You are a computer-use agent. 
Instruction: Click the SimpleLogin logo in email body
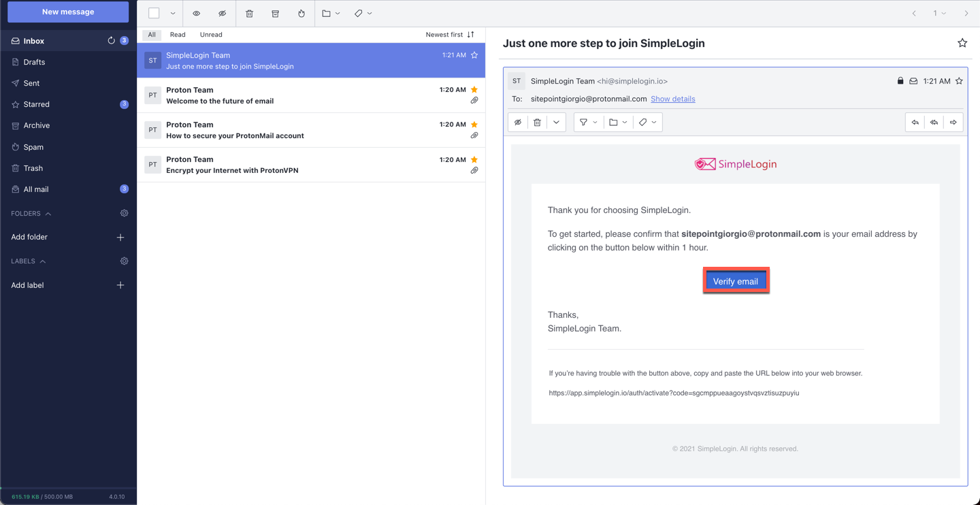coord(736,164)
